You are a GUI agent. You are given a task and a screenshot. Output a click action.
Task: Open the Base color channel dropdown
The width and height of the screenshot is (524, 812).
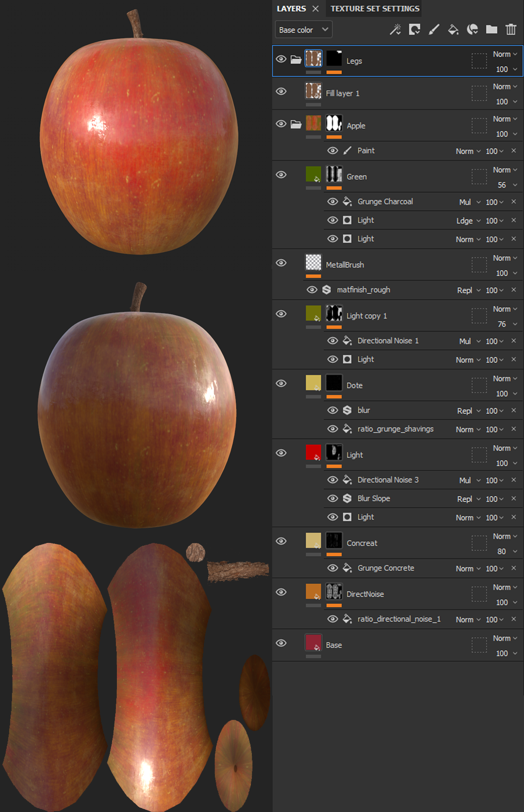tap(303, 30)
